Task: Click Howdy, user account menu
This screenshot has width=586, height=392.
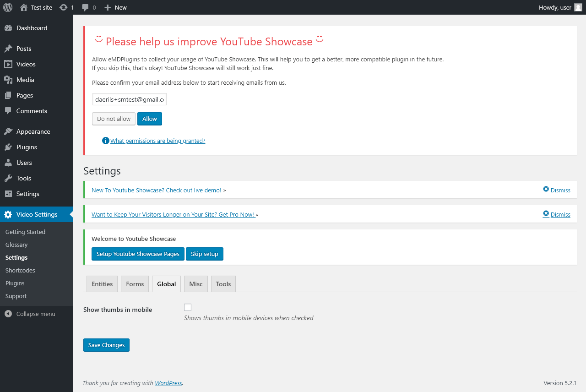Action: pos(560,7)
